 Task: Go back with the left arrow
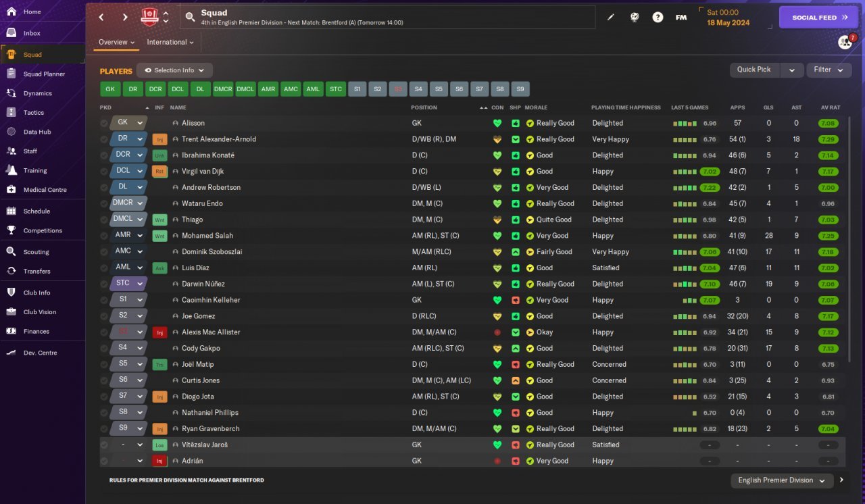click(101, 18)
